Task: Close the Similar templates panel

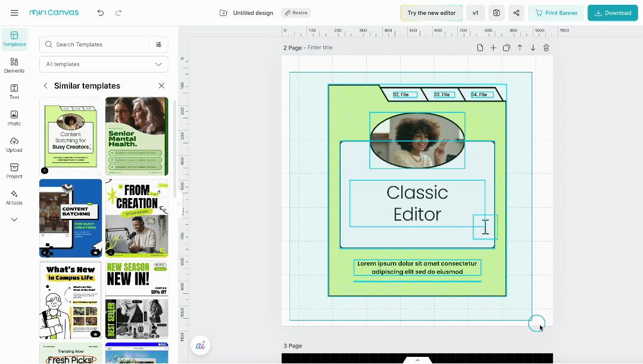Action: pyautogui.click(x=161, y=86)
